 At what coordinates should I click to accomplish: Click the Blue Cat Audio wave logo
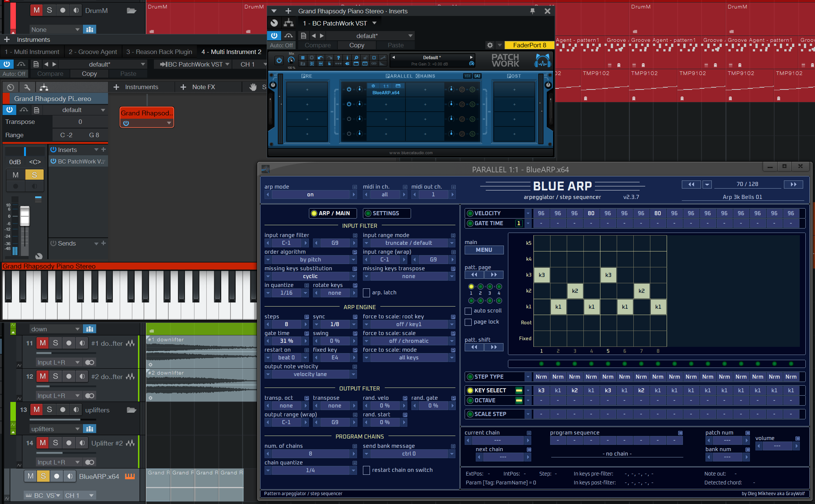542,61
